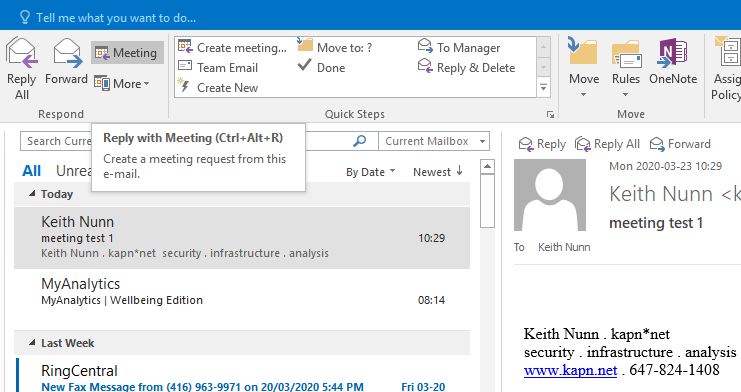Open the www.kapn.net link
741x392 pixels.
click(570, 370)
